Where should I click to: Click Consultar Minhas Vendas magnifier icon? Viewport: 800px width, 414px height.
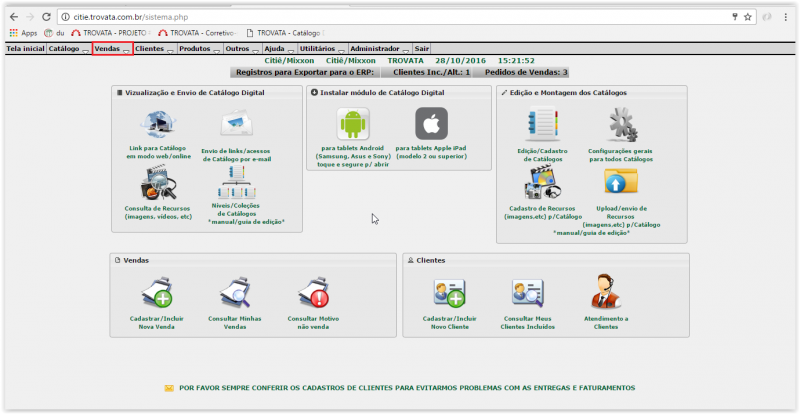click(235, 293)
